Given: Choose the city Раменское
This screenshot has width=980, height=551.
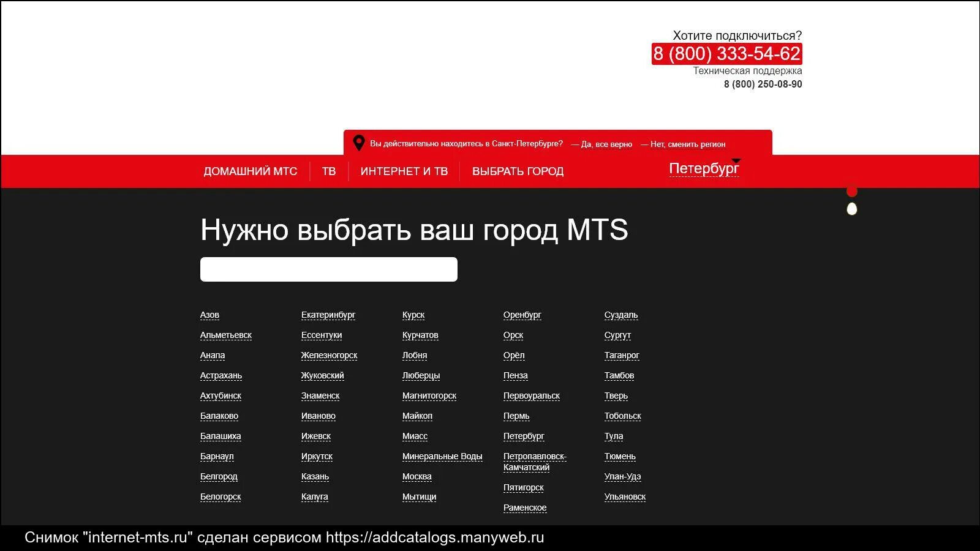Looking at the screenshot, I should (525, 508).
